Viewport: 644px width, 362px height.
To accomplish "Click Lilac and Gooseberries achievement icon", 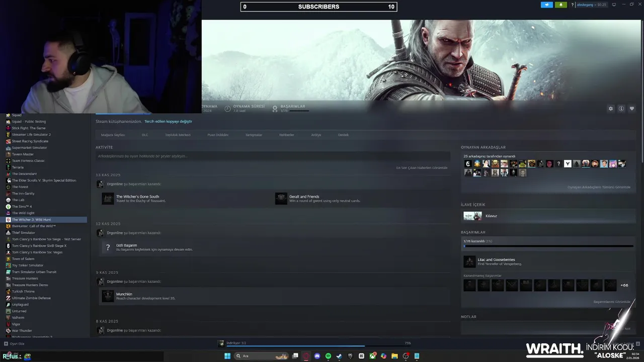I will point(469,261).
